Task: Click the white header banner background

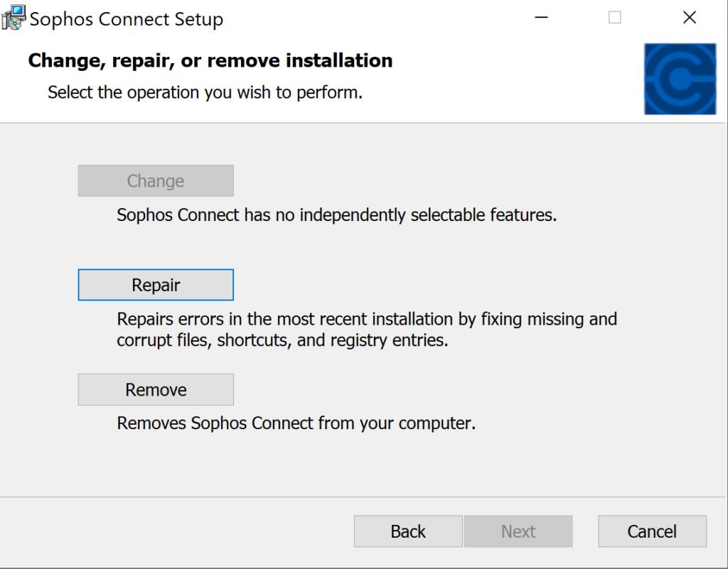Action: click(512, 85)
